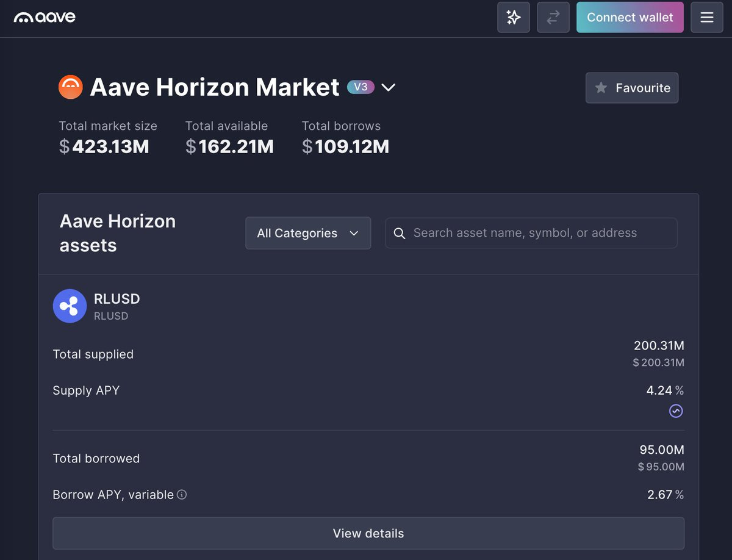This screenshot has height=560, width=732.
Task: Click the search magnifier icon
Action: pos(400,234)
